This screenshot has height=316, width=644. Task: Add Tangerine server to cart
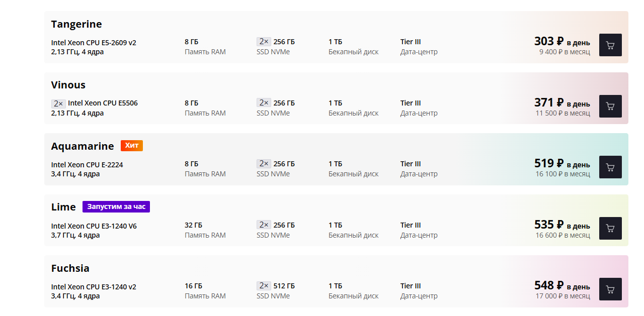click(610, 45)
